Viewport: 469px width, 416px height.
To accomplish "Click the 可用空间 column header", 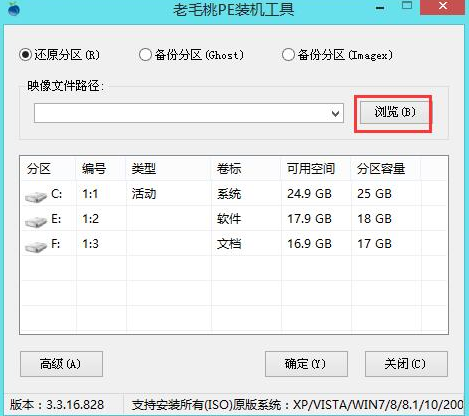I will click(316, 169).
